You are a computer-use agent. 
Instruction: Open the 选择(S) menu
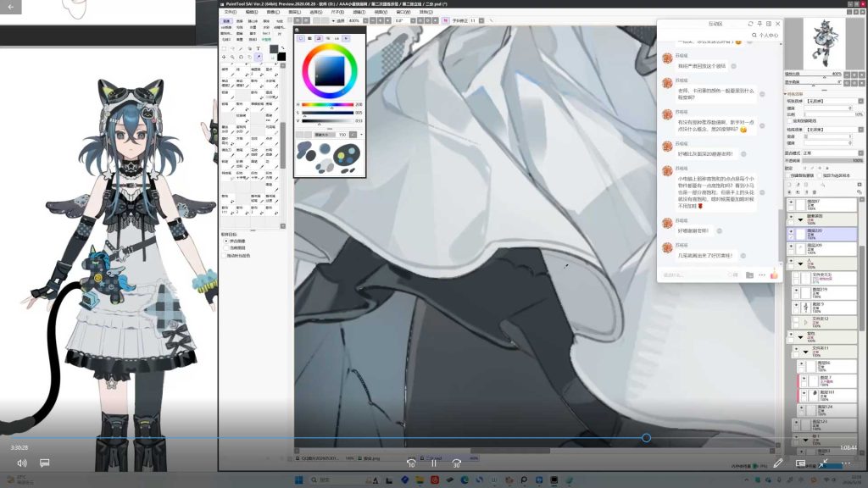(x=316, y=12)
